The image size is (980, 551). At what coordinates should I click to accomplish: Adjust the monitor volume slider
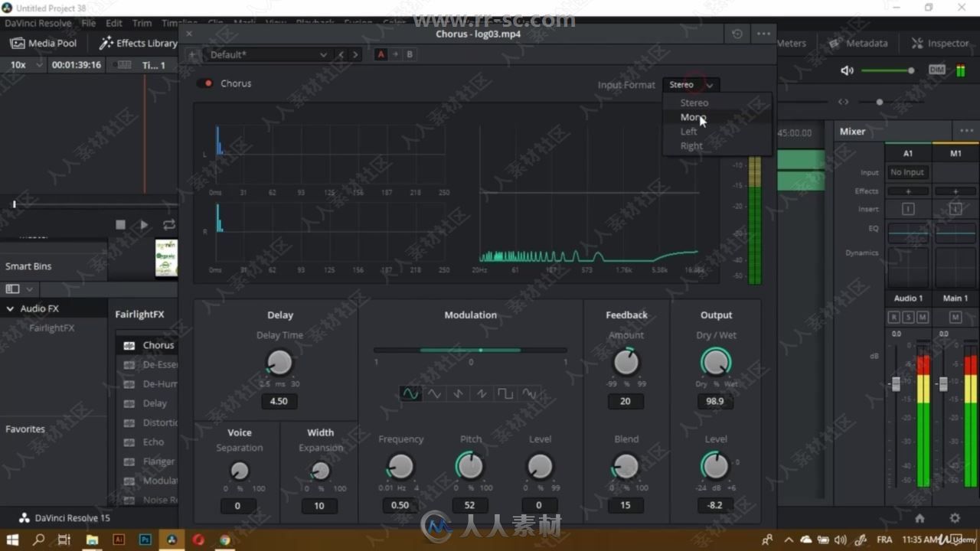tap(888, 70)
